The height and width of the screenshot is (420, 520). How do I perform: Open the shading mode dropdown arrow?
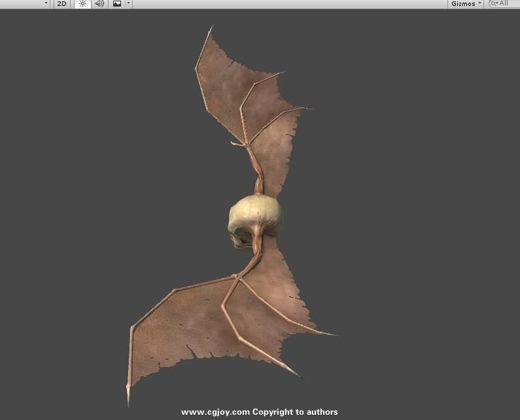tap(46, 4)
